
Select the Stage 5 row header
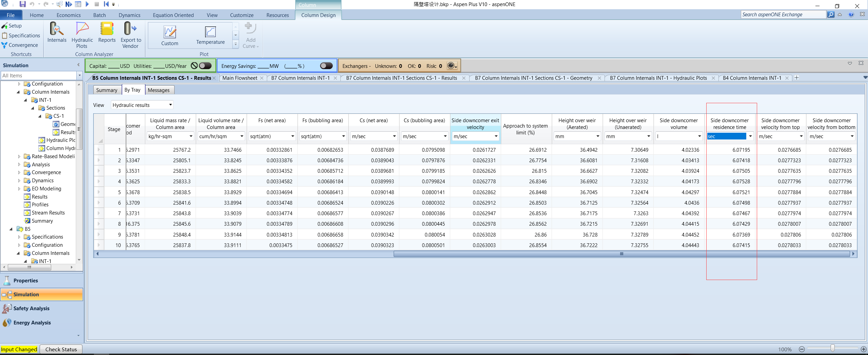pos(99,192)
